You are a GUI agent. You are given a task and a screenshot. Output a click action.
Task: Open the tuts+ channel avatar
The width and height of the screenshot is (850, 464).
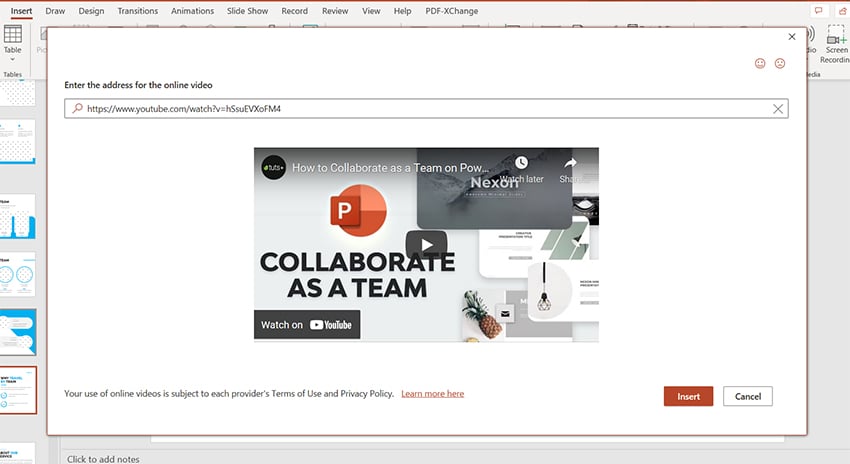coord(274,167)
